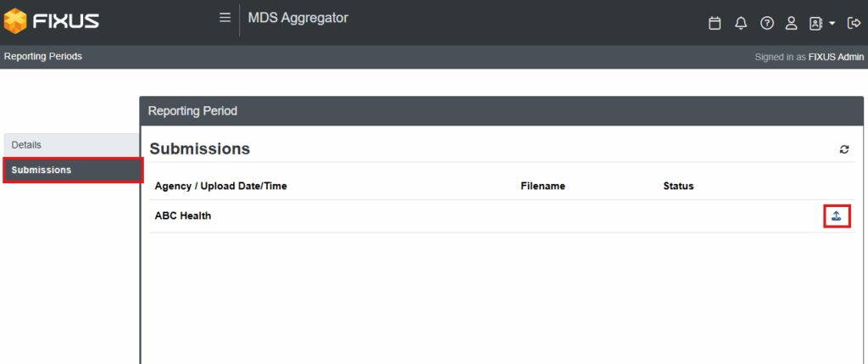Click the contact card icon in header
The image size is (868, 364).
point(816,23)
